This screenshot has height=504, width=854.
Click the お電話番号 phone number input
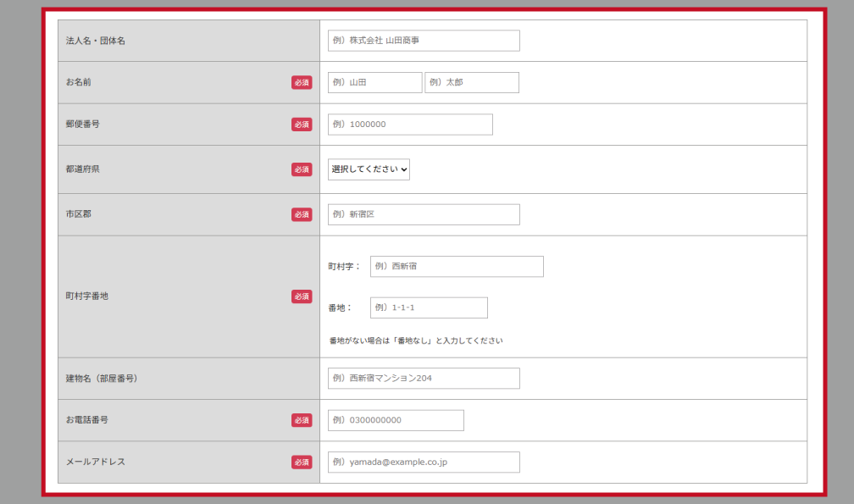(x=396, y=420)
